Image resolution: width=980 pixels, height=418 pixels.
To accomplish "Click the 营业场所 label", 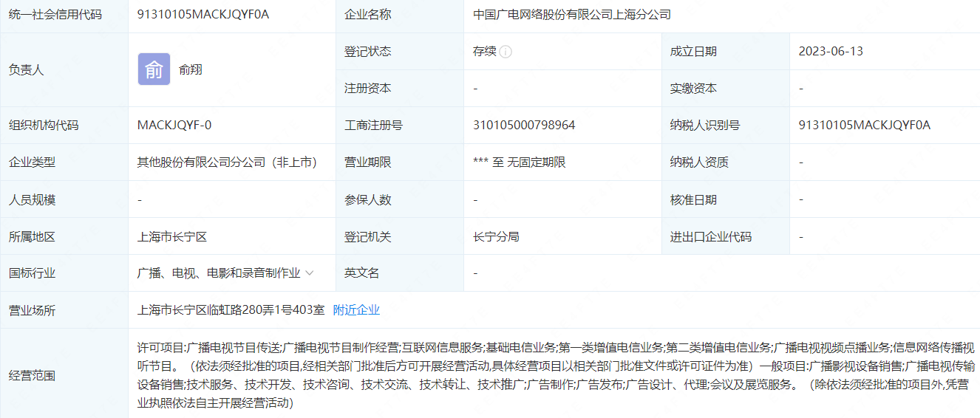I will click(x=32, y=311).
